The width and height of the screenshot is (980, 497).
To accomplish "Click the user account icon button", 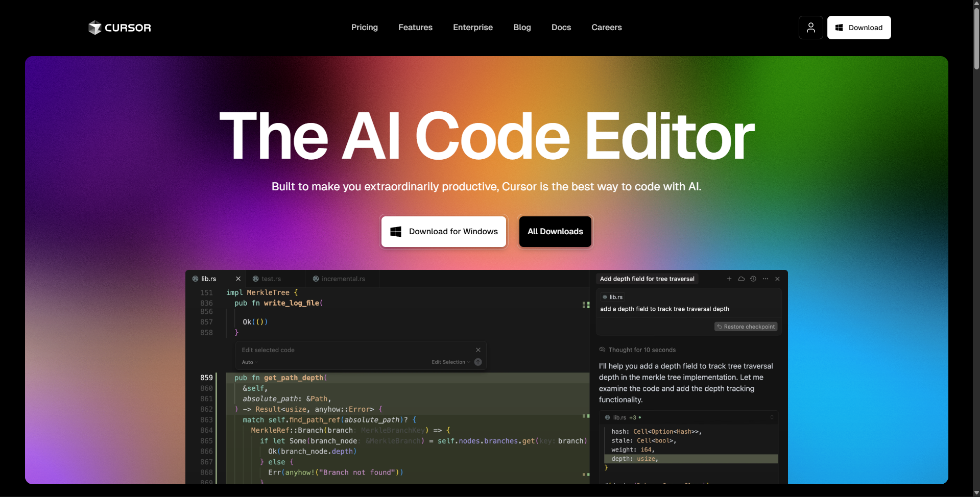I will pos(810,28).
